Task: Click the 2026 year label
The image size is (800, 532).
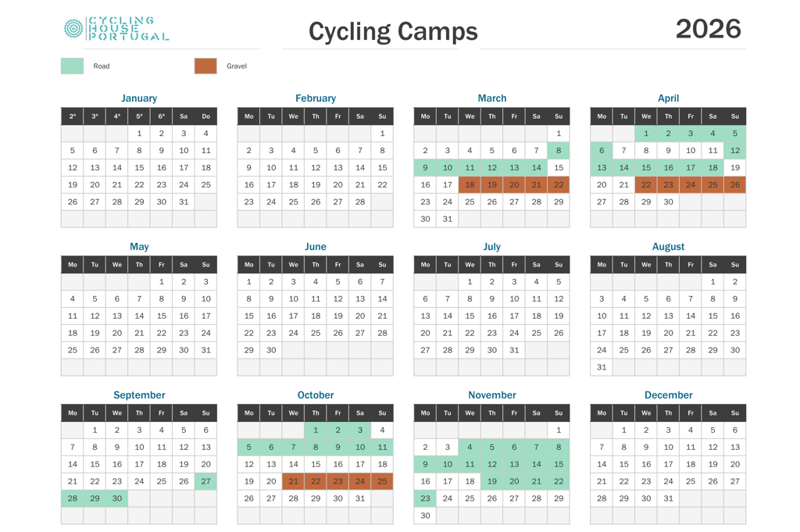Action: click(x=708, y=29)
